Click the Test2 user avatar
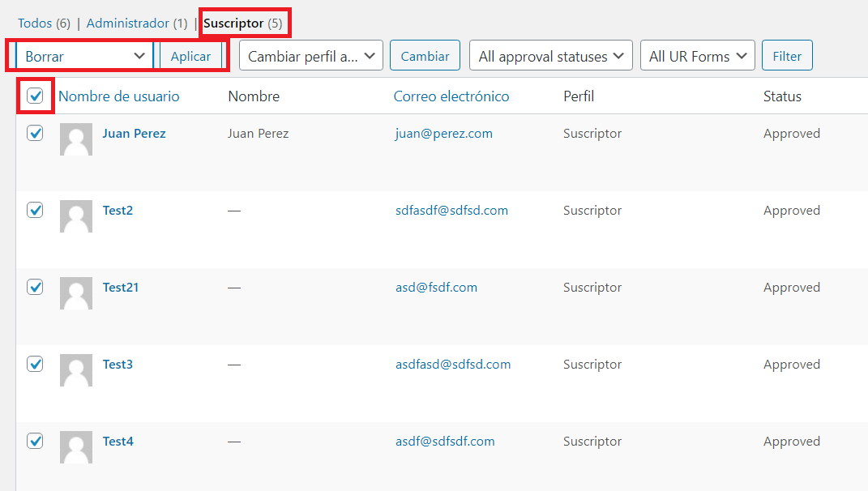Screen dimensions: 868x491 pyautogui.click(x=76, y=216)
